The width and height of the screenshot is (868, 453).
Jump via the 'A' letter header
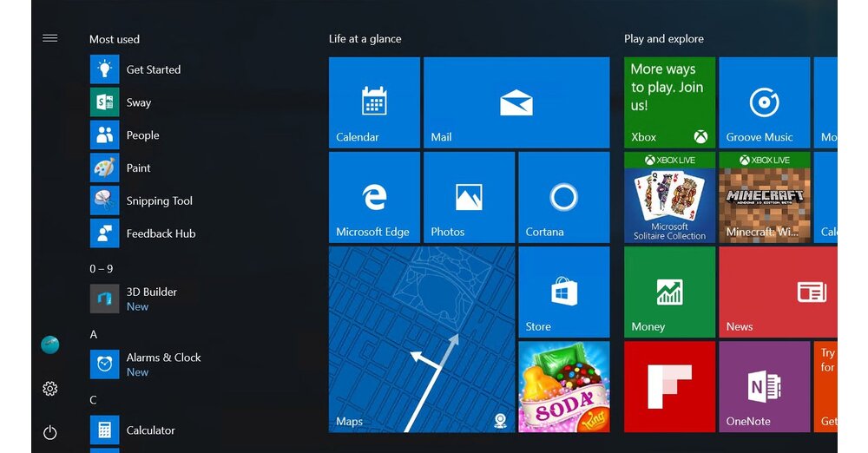(x=94, y=334)
